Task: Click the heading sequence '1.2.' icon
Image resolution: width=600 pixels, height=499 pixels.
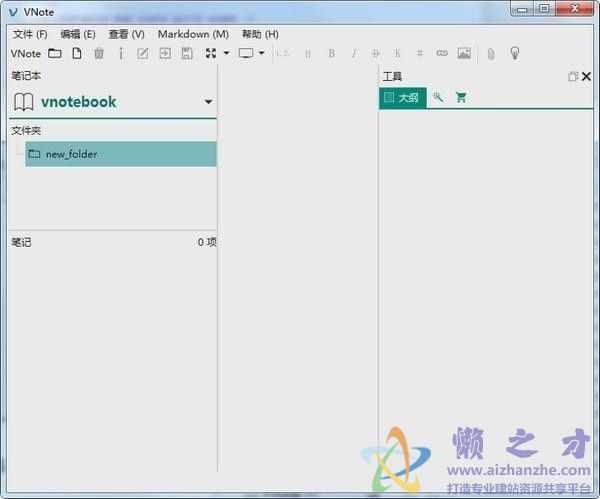Action: point(282,53)
